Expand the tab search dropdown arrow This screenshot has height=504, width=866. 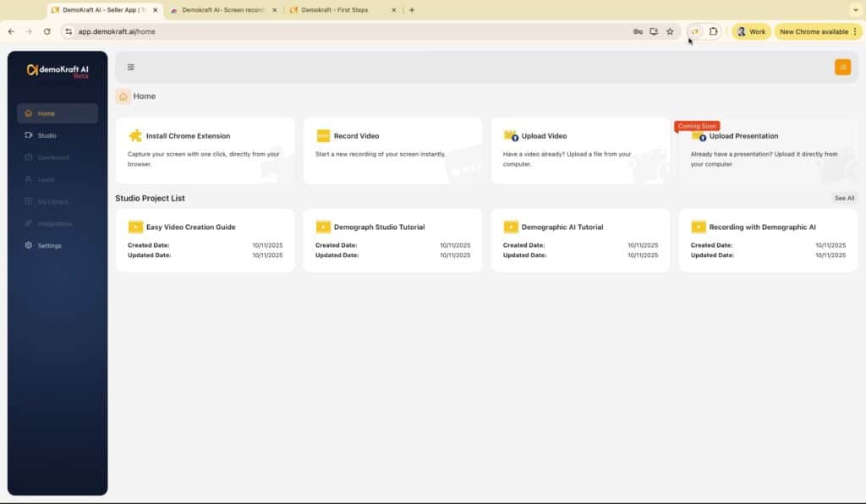853,10
